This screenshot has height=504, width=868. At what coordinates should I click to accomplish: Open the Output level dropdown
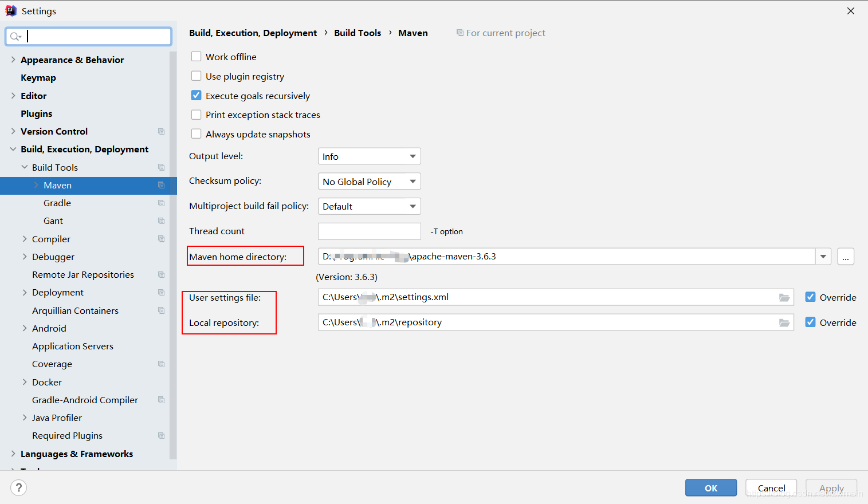[x=369, y=156]
